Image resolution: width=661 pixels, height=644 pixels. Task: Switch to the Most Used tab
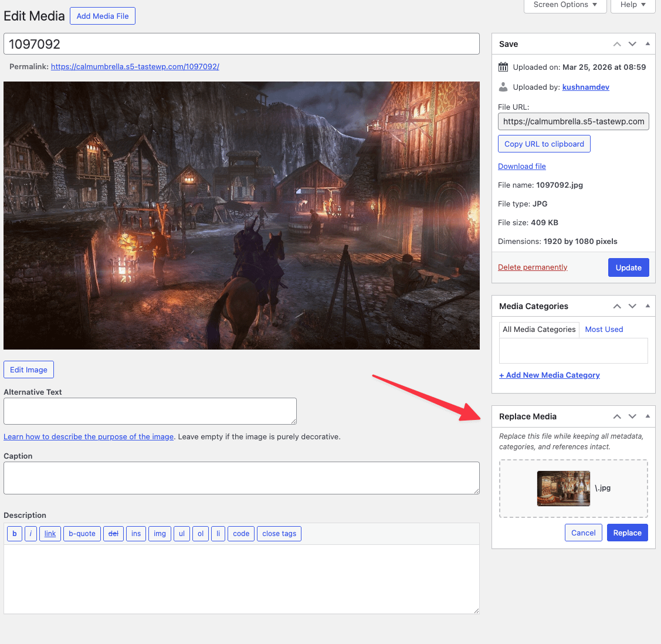click(604, 330)
